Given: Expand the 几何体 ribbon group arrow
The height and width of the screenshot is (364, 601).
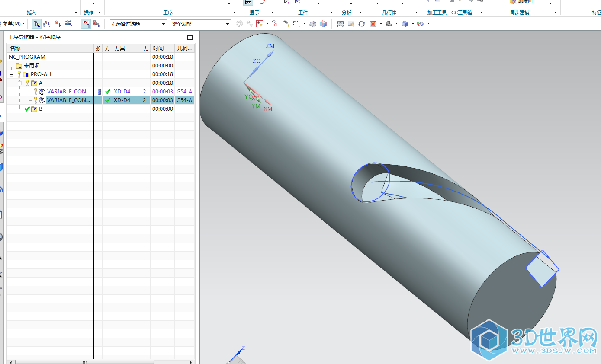Looking at the screenshot, I should tap(416, 13).
